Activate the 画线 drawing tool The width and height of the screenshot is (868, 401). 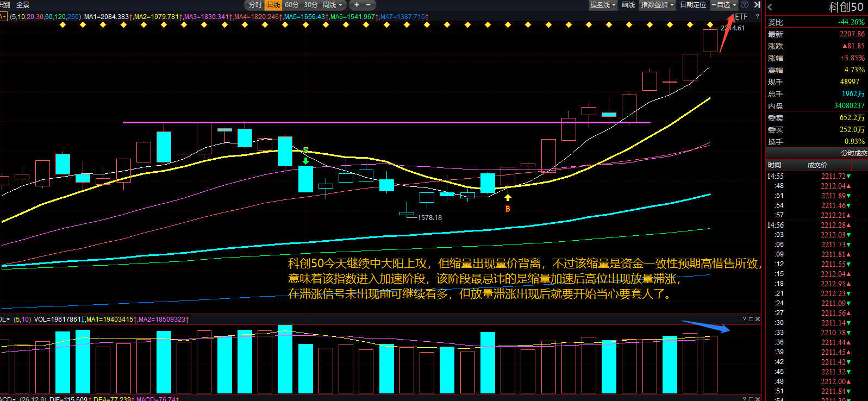point(628,5)
